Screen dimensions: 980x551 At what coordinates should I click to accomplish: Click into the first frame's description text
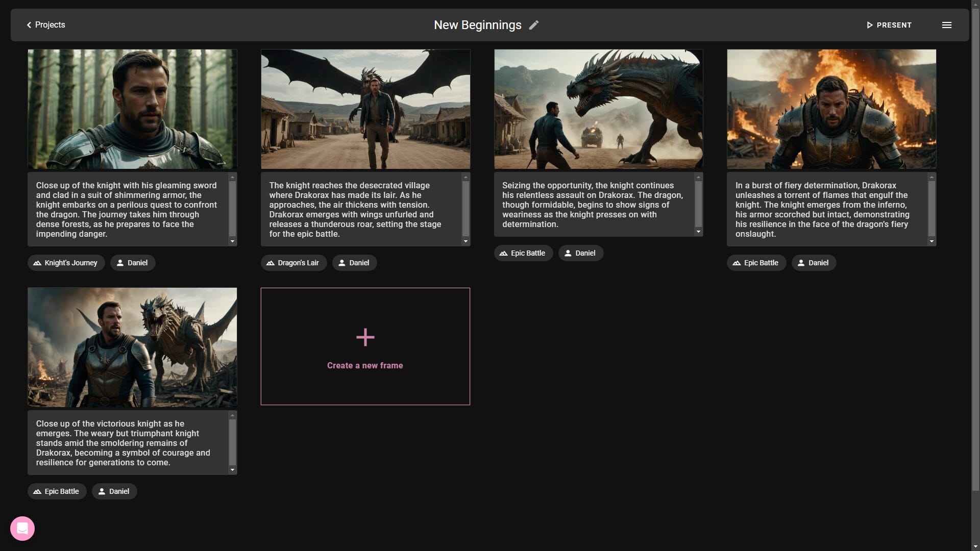pos(128,209)
